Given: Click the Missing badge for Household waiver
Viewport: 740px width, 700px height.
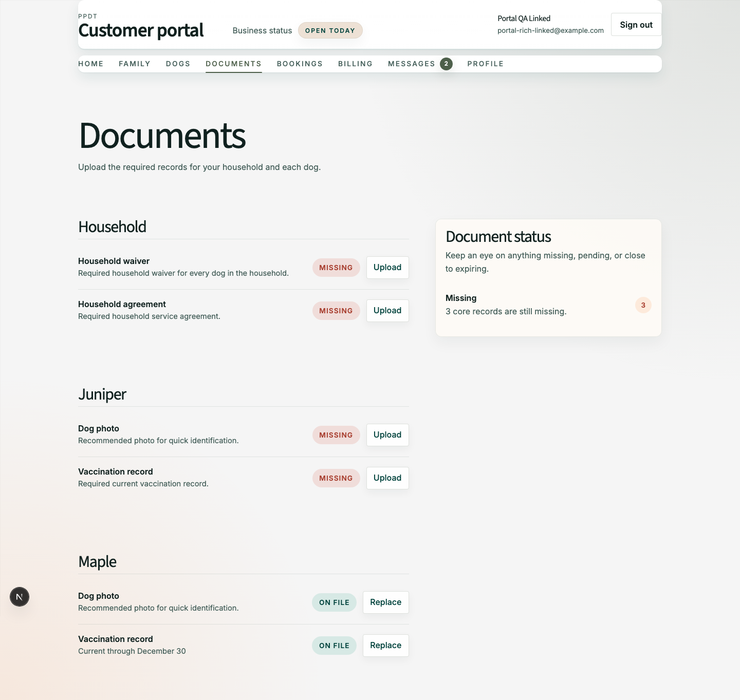Looking at the screenshot, I should coord(336,268).
